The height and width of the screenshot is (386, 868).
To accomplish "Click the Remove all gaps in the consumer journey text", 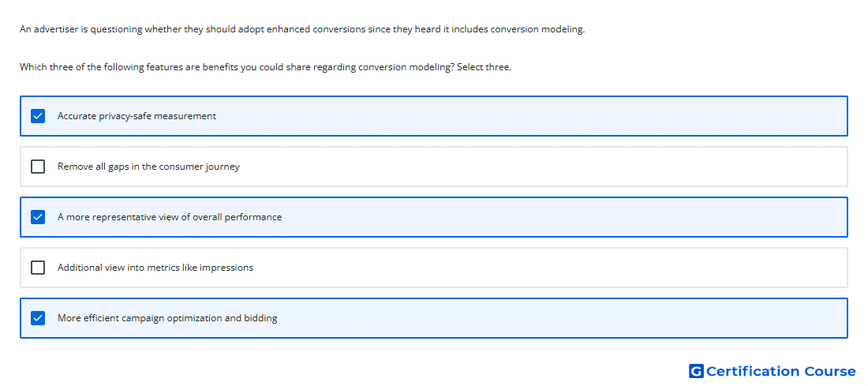I will (148, 167).
